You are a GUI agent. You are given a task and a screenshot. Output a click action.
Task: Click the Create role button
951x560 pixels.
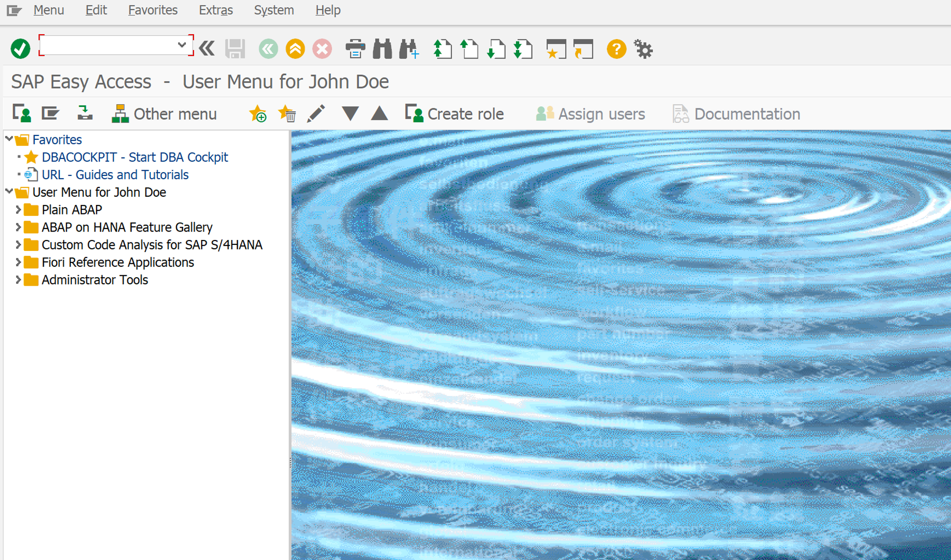coord(455,114)
